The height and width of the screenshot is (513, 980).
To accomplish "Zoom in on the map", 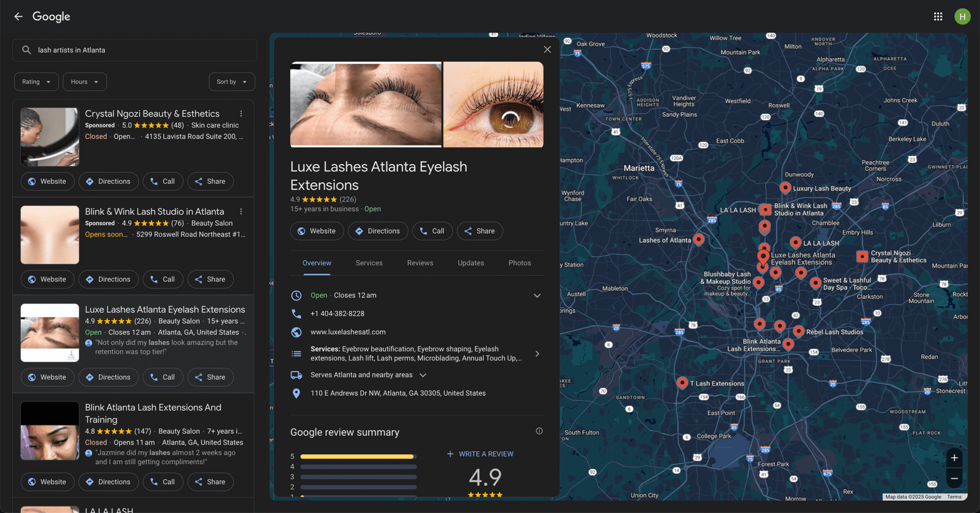I will pyautogui.click(x=954, y=458).
